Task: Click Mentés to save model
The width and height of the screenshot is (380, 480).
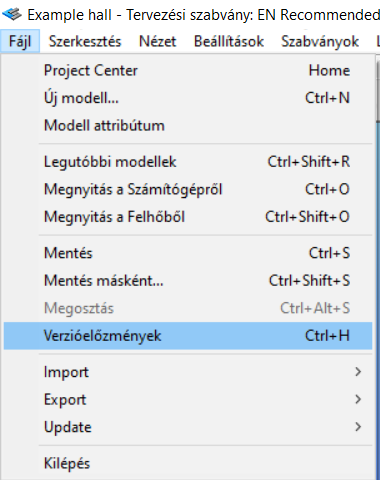Action: pyautogui.click(x=188, y=253)
